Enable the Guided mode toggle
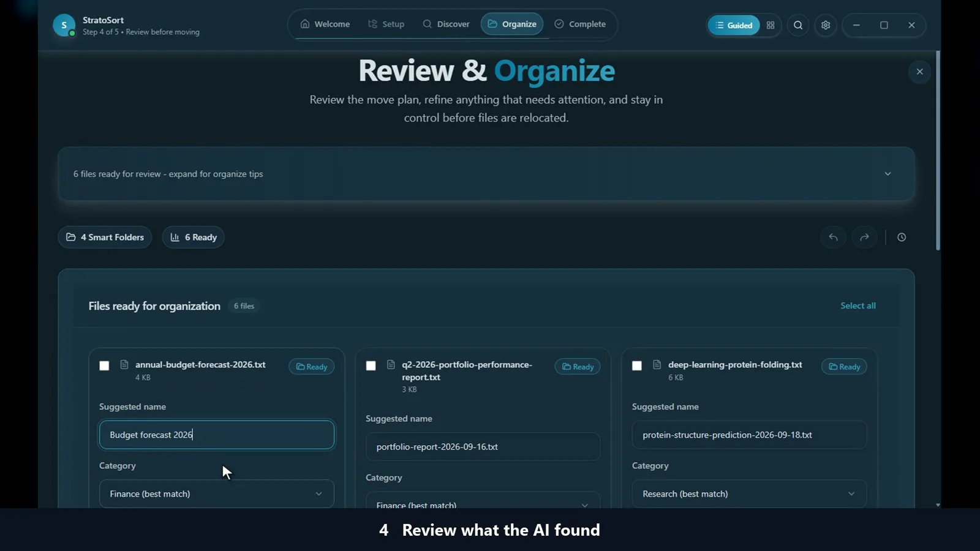Image resolution: width=980 pixels, height=551 pixels. click(734, 25)
